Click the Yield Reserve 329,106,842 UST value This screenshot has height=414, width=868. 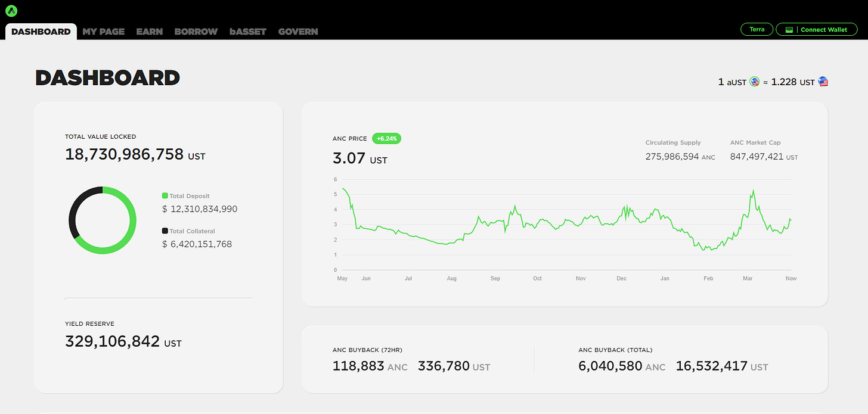point(123,341)
